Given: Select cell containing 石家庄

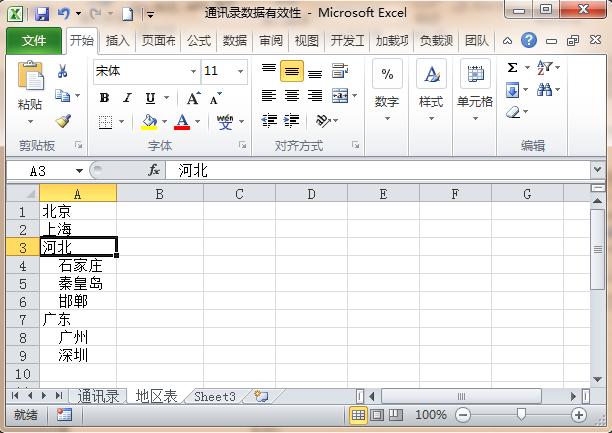Looking at the screenshot, I should pos(78,265).
